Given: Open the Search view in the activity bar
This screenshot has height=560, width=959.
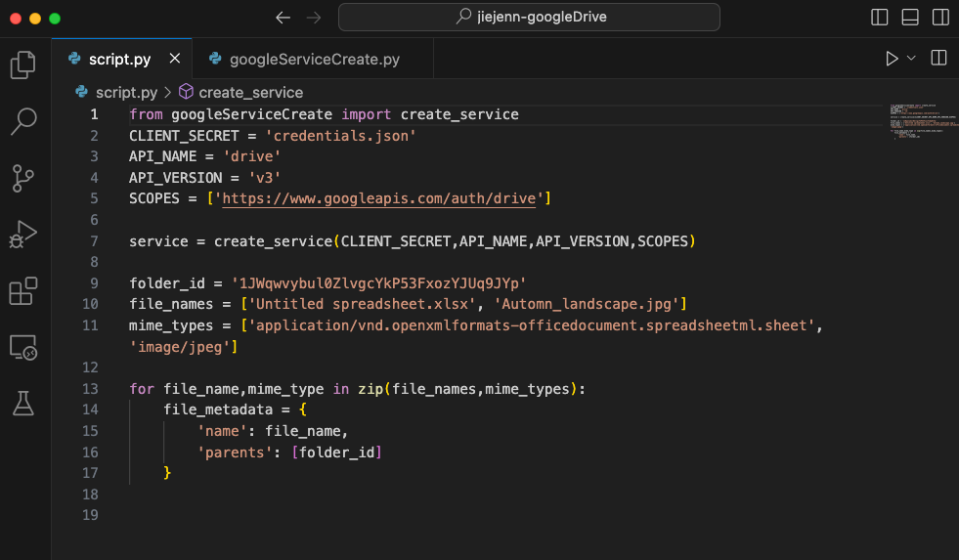Looking at the screenshot, I should coord(23,121).
